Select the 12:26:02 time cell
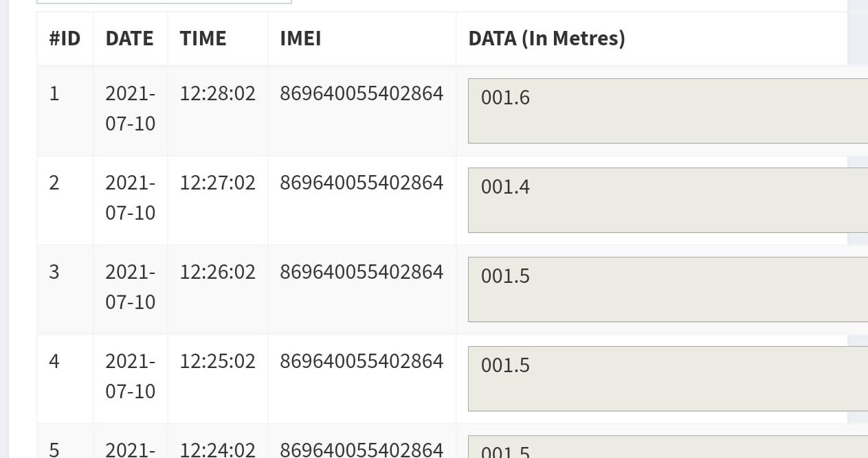868x458 pixels. [217, 272]
